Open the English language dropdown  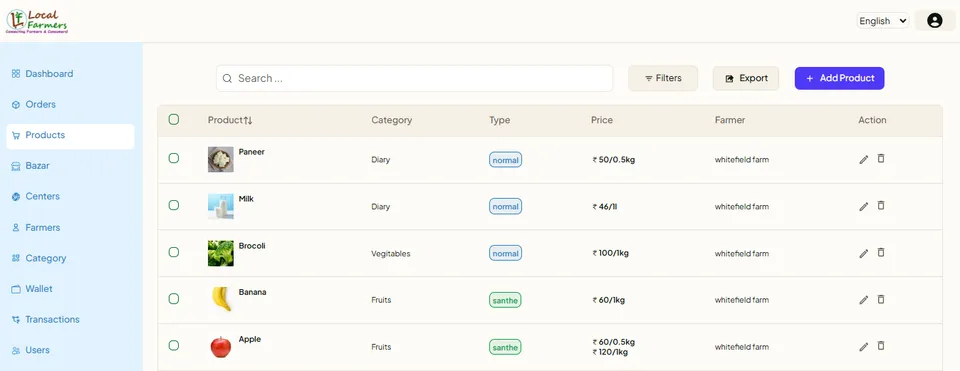[883, 21]
